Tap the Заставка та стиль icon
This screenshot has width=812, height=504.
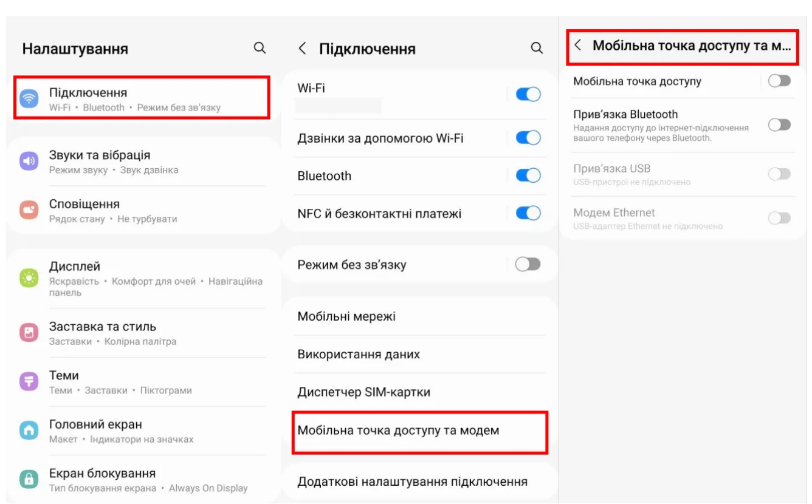pyautogui.click(x=29, y=332)
